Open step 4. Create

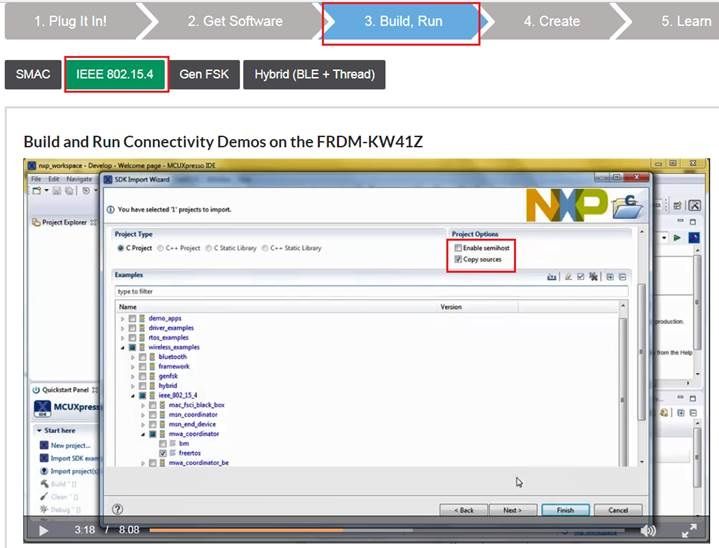[552, 22]
